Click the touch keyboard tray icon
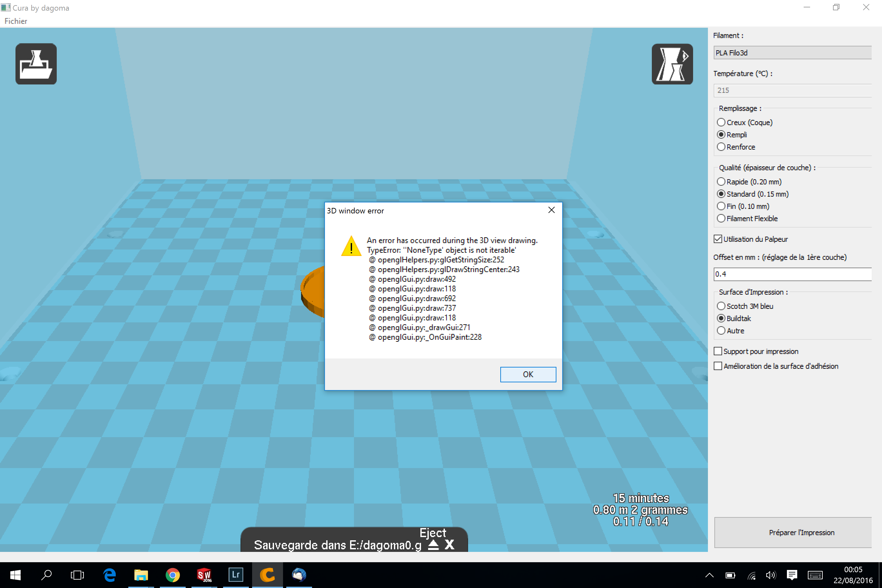The image size is (882, 588). pyautogui.click(x=815, y=575)
